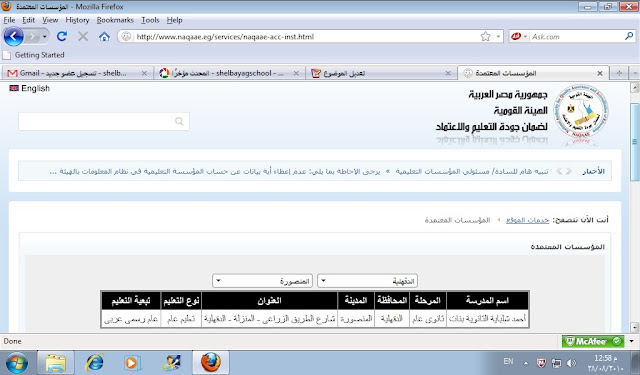Go back with the blue back arrow
The height and width of the screenshot is (375, 640).
tap(13, 37)
